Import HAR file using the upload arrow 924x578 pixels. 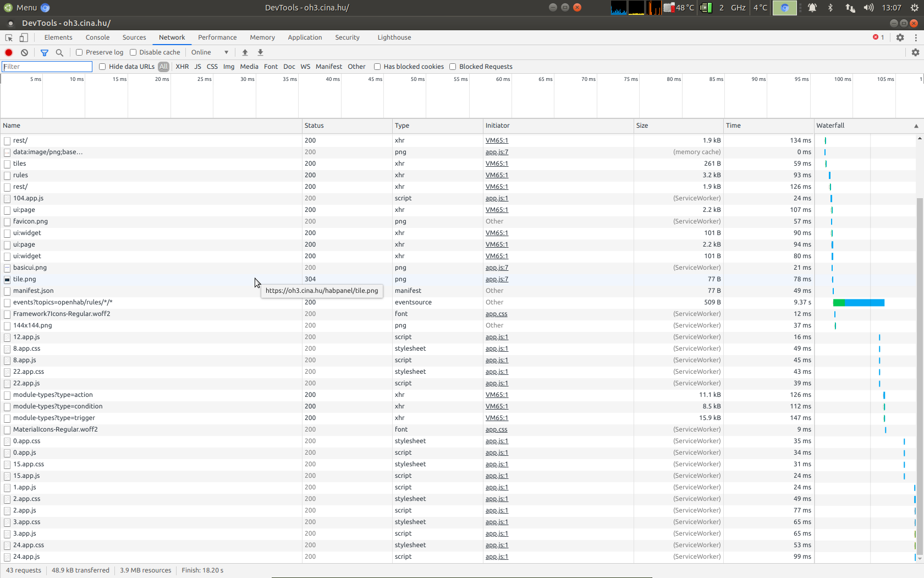pos(245,52)
